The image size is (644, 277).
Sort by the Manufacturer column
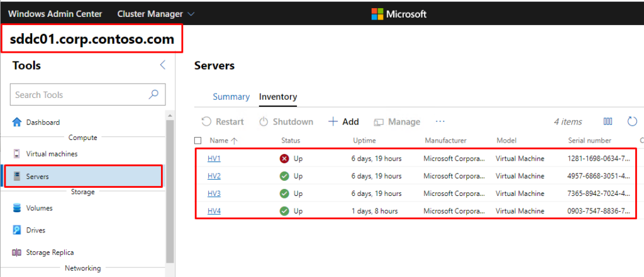pyautogui.click(x=446, y=140)
